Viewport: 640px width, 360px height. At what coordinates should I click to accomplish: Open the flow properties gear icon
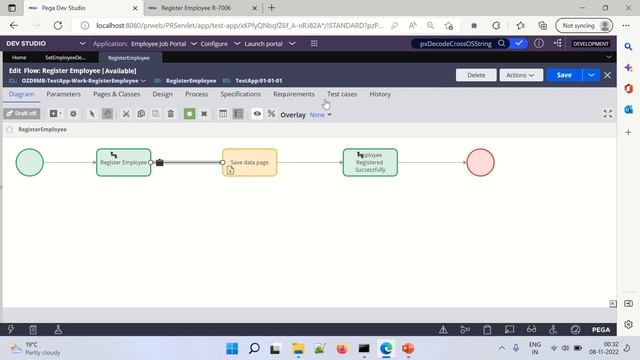tap(73, 114)
